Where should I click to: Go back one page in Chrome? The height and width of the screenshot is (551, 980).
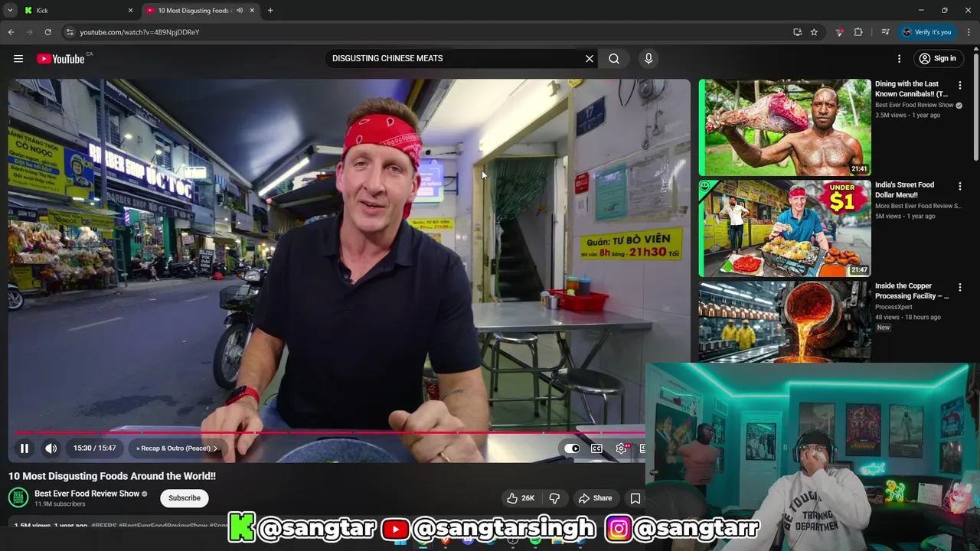11,32
